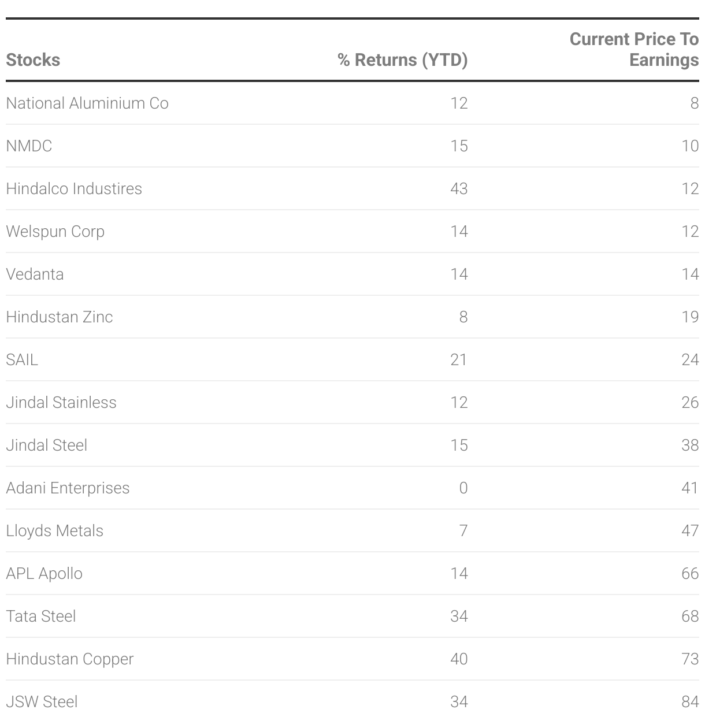Click Hindustan Copper stock name
Screen dimensions: 705x728
tap(70, 659)
